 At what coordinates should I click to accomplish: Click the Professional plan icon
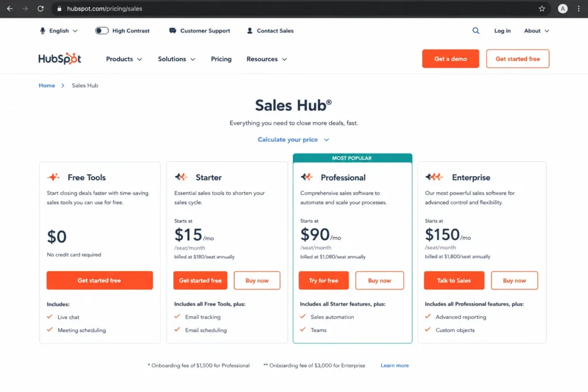click(x=307, y=177)
